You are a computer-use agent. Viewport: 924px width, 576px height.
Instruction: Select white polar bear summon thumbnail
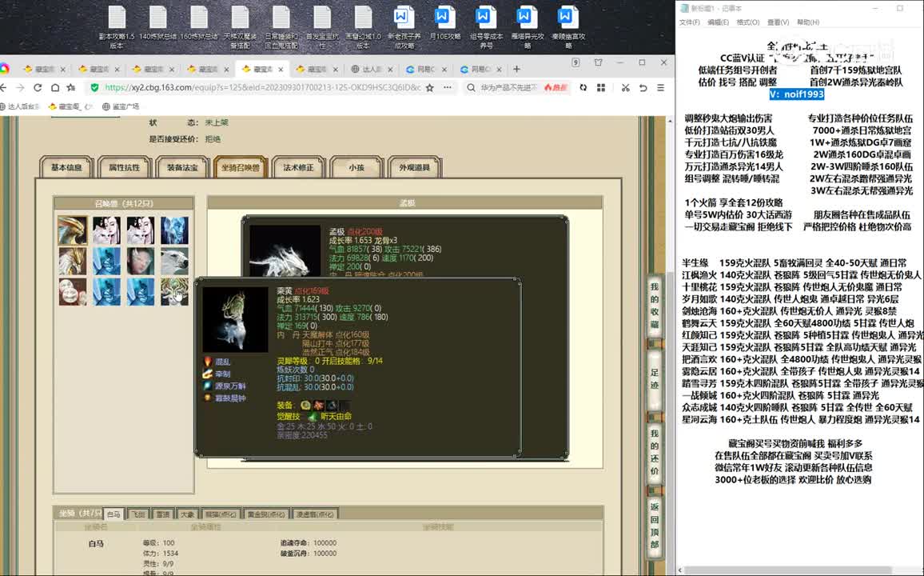coord(174,261)
